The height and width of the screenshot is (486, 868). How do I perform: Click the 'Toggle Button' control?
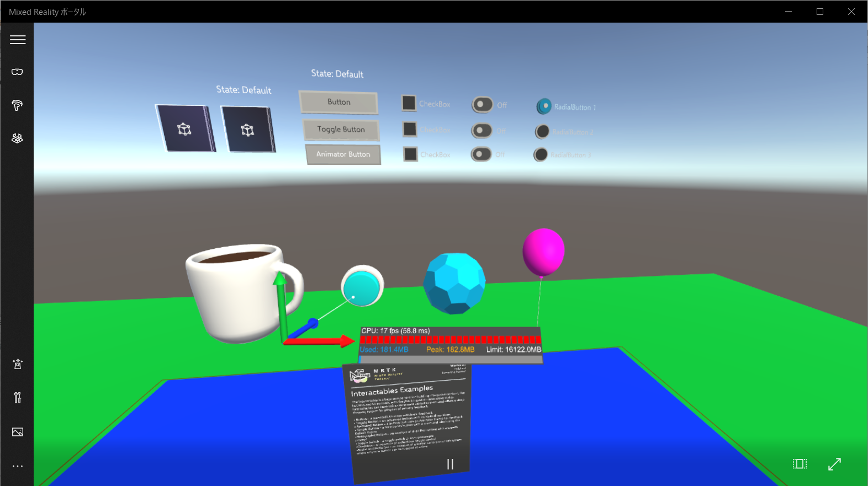tap(341, 130)
